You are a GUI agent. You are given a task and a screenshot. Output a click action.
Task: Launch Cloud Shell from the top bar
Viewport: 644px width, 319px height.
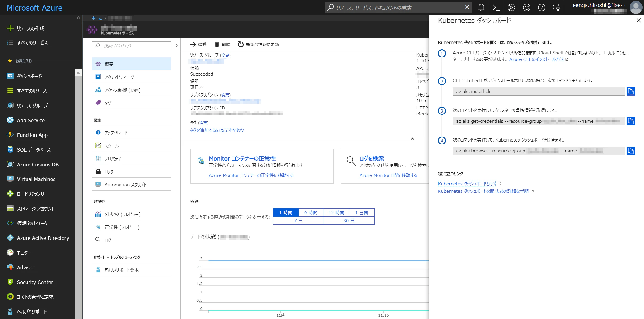click(x=496, y=8)
